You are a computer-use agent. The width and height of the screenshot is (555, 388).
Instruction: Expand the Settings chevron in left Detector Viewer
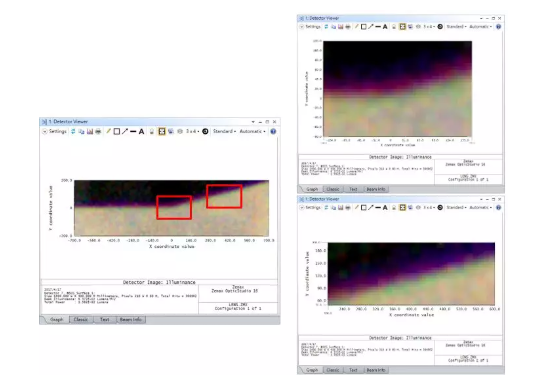(x=45, y=131)
